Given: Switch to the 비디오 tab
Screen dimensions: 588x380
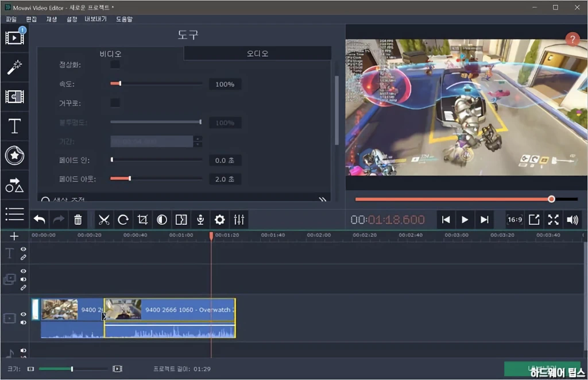Looking at the screenshot, I should (111, 53).
